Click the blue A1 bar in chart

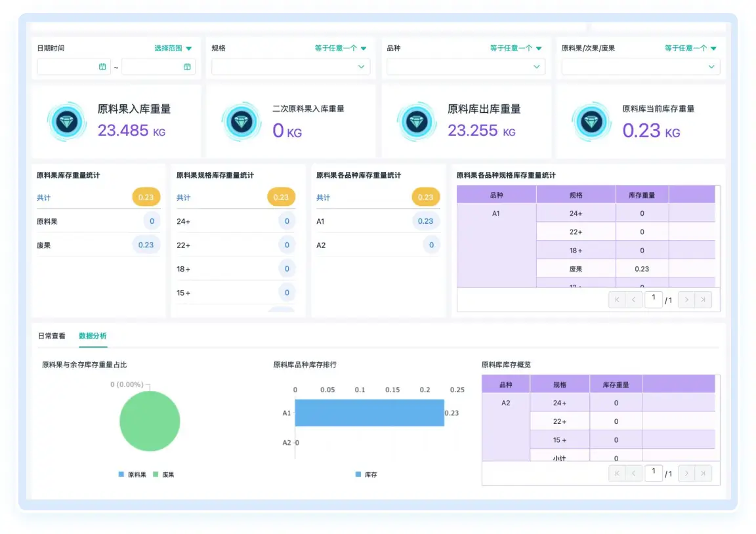click(x=369, y=413)
